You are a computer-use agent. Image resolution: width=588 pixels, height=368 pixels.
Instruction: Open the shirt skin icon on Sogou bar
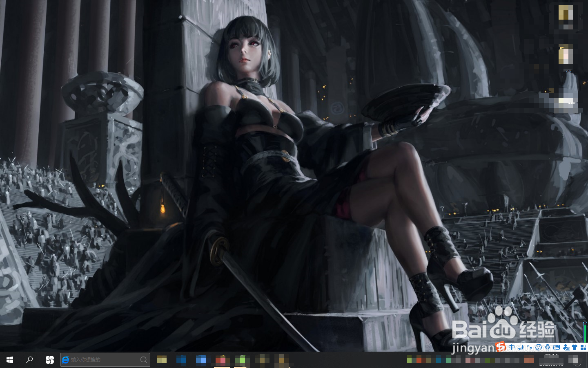(575, 347)
